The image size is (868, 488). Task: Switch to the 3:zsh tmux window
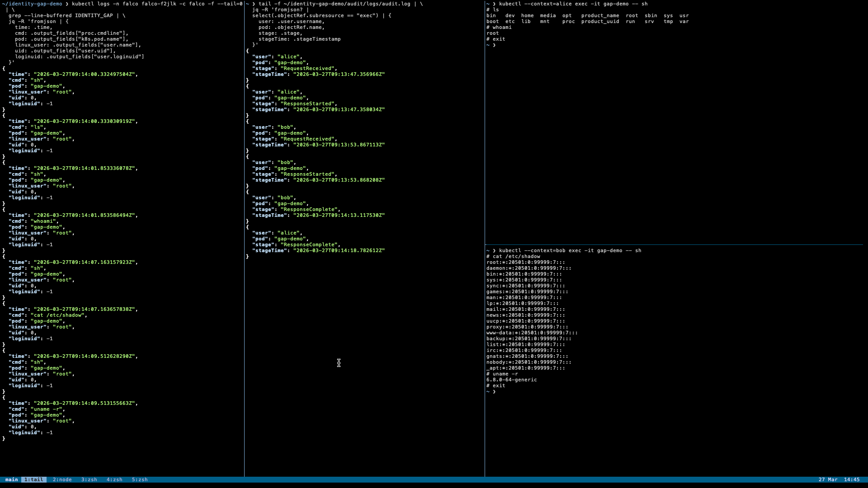coord(89,479)
